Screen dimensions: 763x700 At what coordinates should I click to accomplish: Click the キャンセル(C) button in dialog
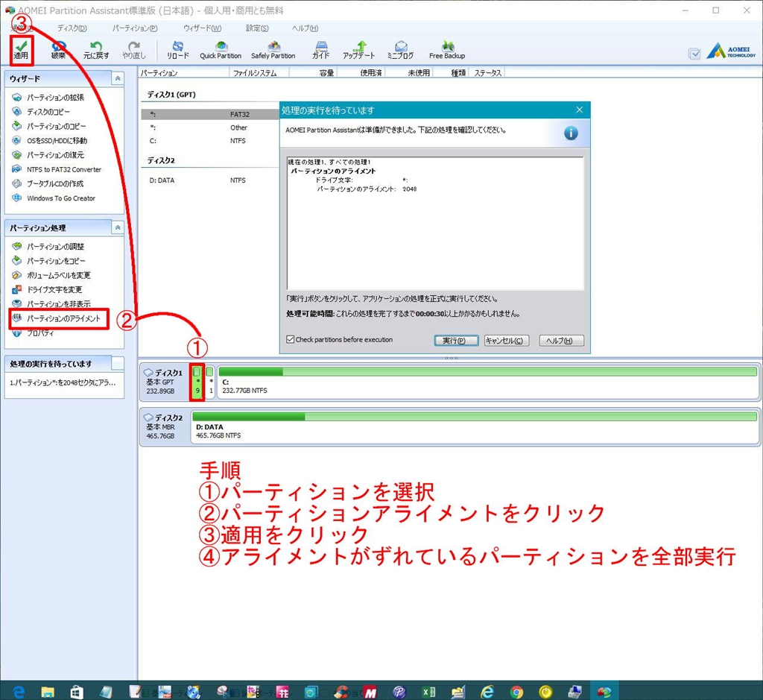(x=506, y=340)
